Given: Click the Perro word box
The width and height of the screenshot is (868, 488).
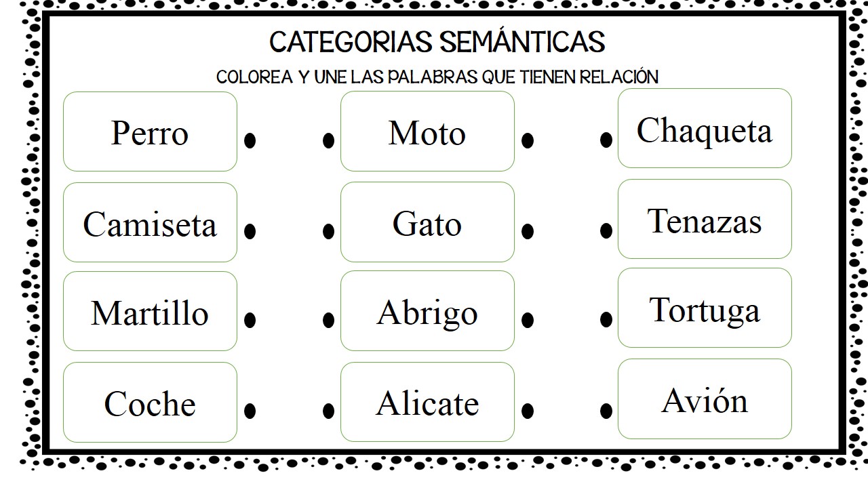Looking at the screenshot, I should point(150,131).
